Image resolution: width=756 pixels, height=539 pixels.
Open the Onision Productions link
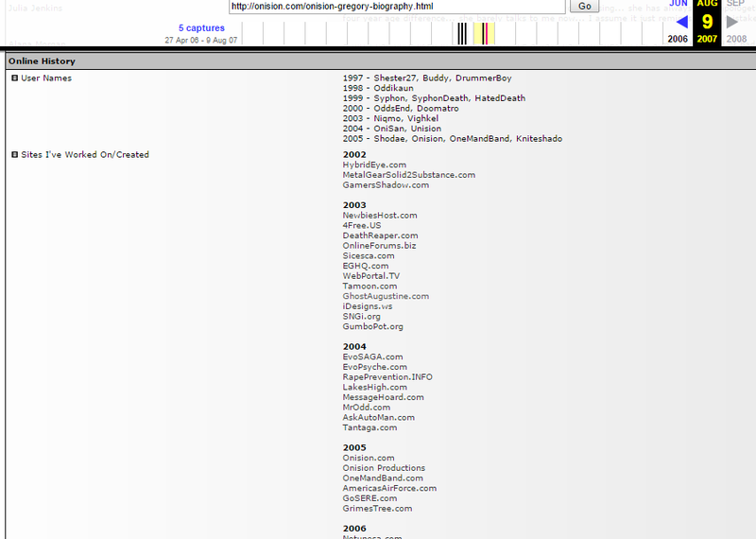384,468
